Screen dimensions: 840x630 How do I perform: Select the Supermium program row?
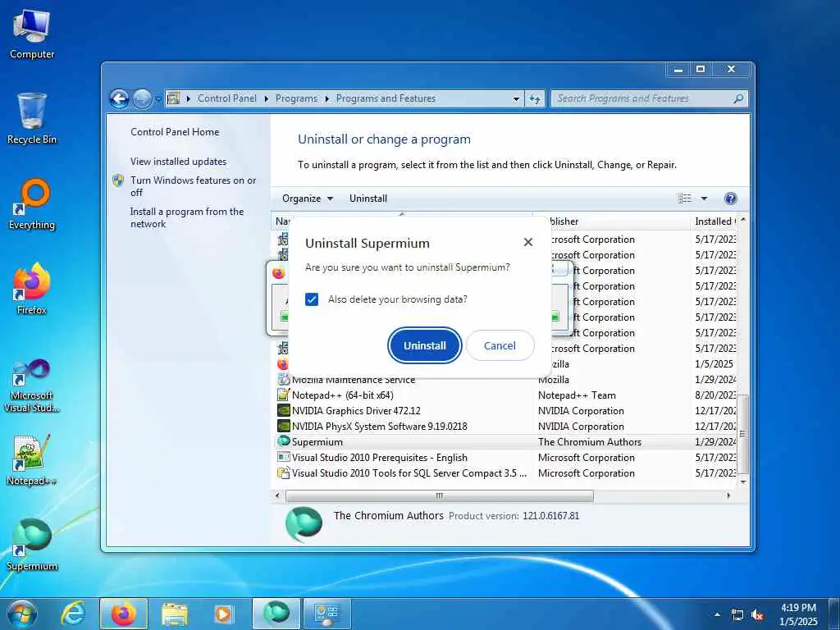tap(505, 442)
